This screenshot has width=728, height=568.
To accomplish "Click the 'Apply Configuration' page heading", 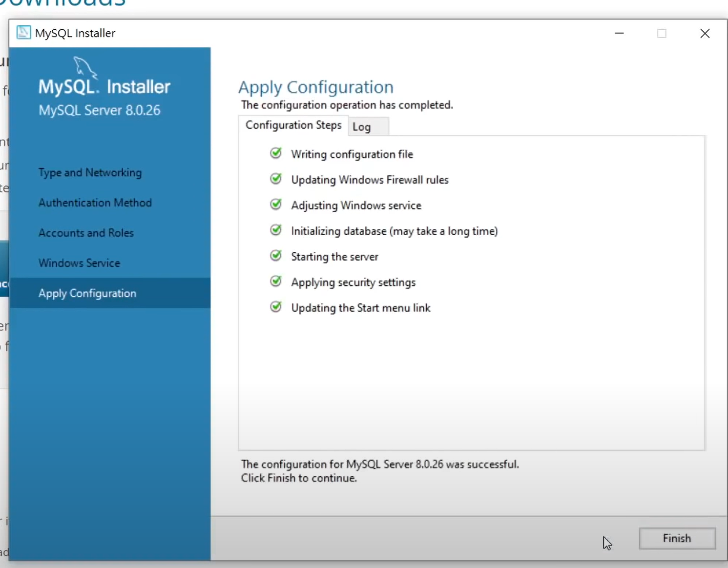I will click(x=316, y=87).
